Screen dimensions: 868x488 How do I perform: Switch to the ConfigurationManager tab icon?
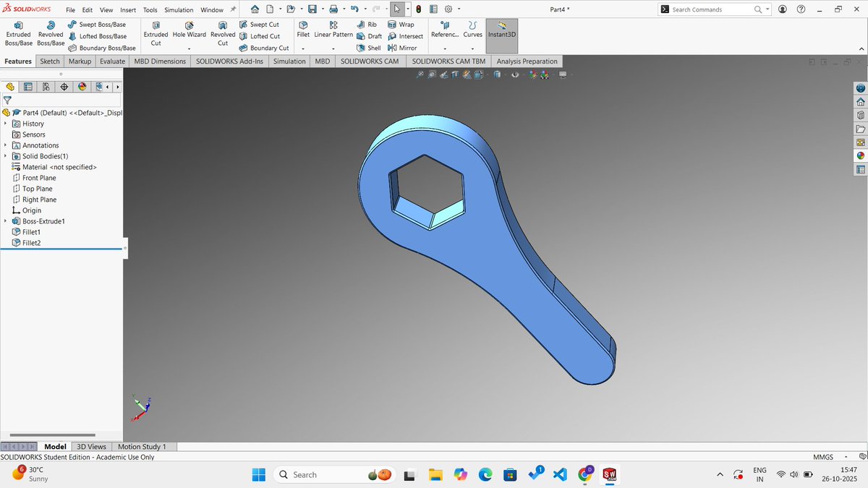point(46,87)
